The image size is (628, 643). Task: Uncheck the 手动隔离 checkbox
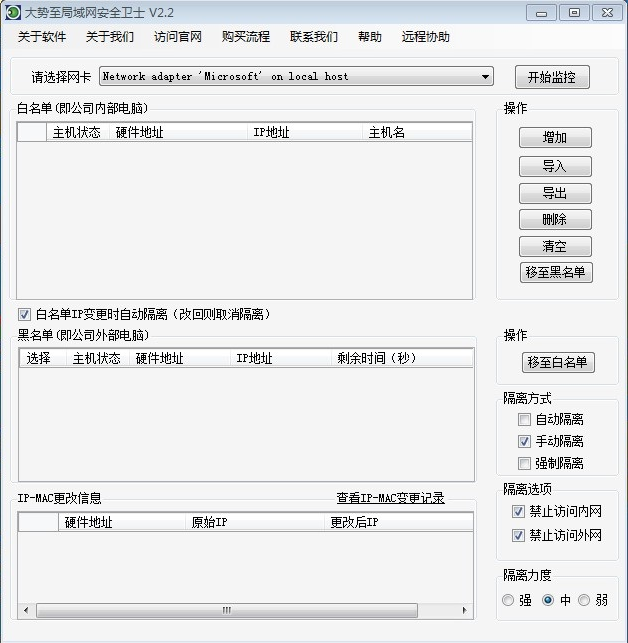coord(524,442)
